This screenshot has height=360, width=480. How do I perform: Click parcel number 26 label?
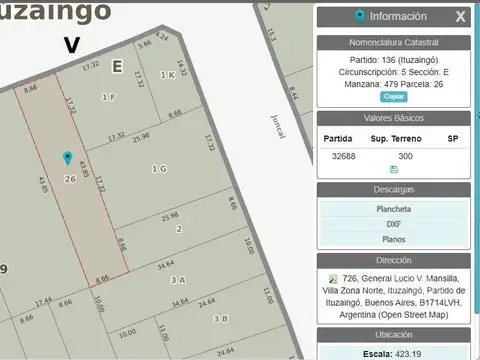70,179
